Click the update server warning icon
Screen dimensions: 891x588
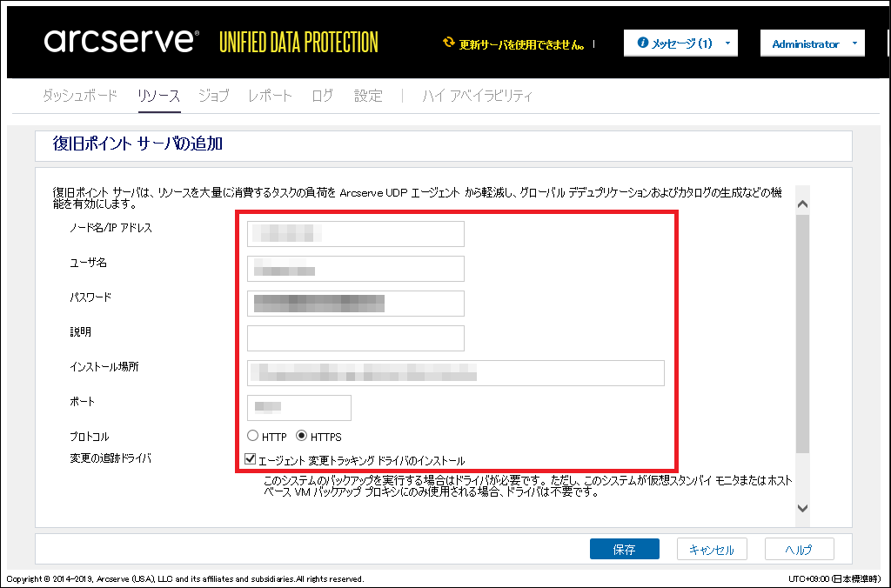tap(449, 42)
